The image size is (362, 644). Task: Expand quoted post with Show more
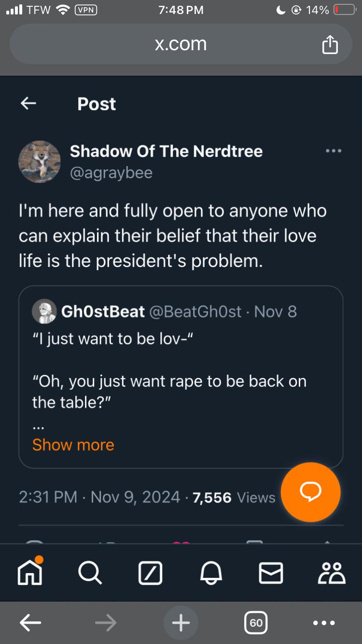coord(73,445)
